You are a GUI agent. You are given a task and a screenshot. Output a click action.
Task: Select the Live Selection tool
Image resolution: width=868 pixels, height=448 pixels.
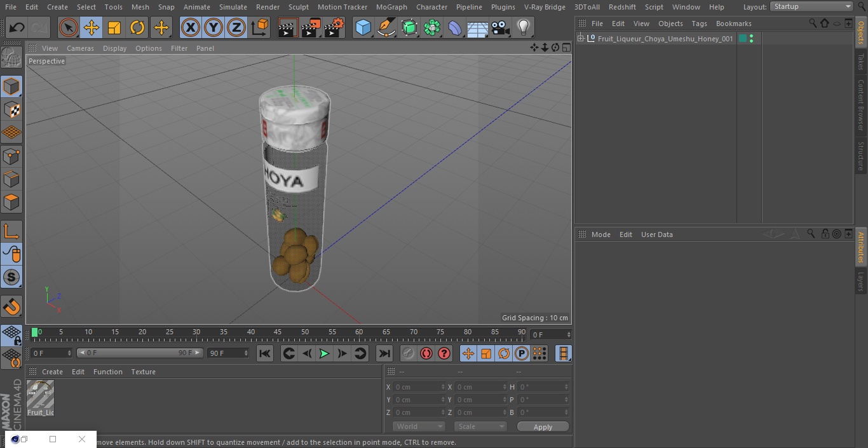click(69, 27)
